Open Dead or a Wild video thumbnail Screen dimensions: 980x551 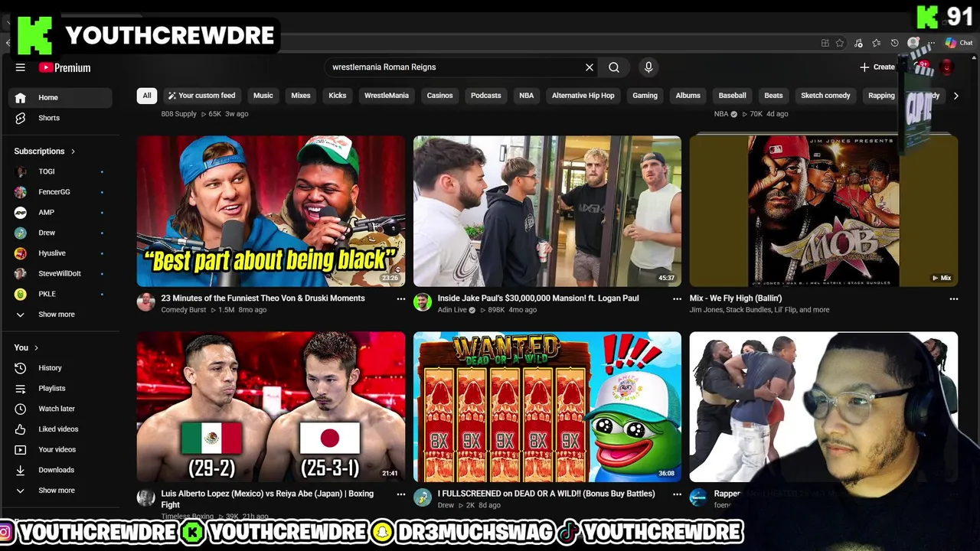[x=547, y=406]
